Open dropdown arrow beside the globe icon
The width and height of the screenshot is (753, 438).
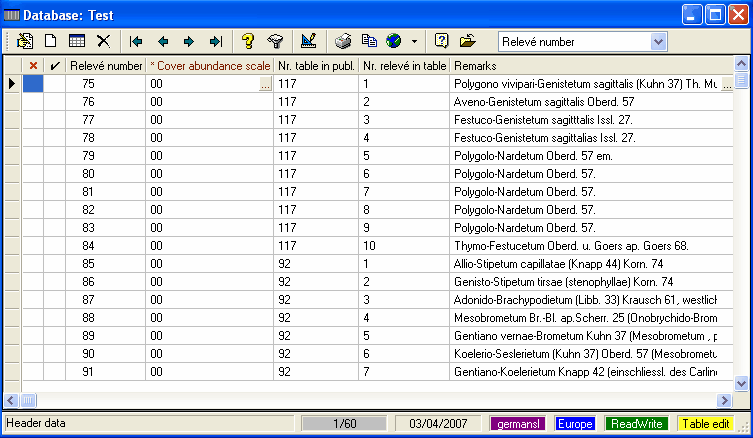click(x=413, y=42)
